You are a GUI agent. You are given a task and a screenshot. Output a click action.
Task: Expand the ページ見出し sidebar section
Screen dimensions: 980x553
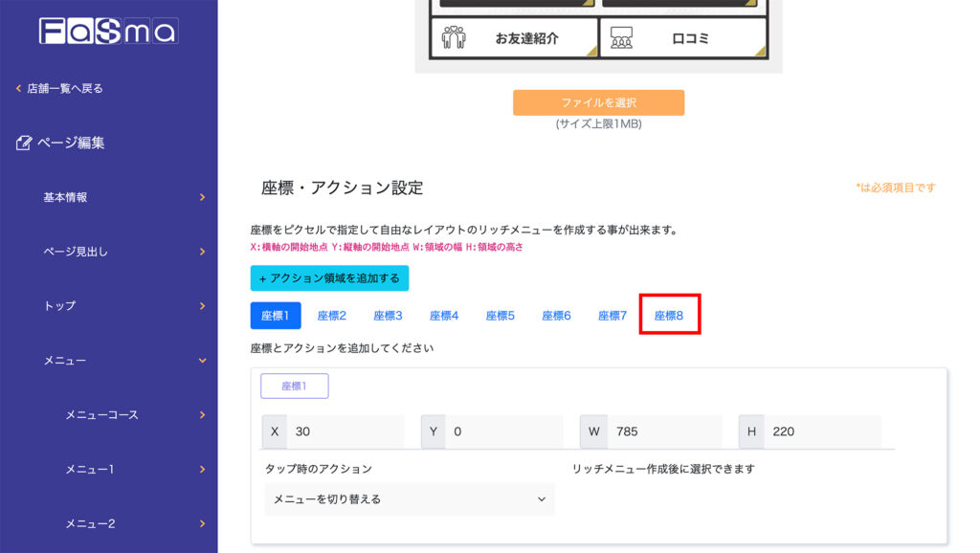tap(124, 252)
